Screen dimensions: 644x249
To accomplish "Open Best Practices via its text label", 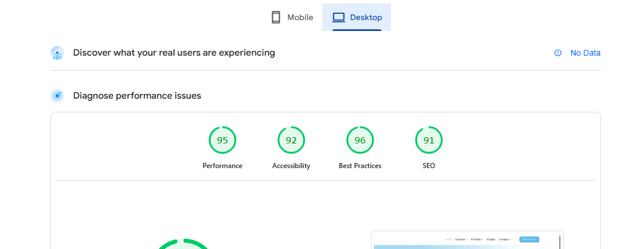I will pyautogui.click(x=360, y=166).
